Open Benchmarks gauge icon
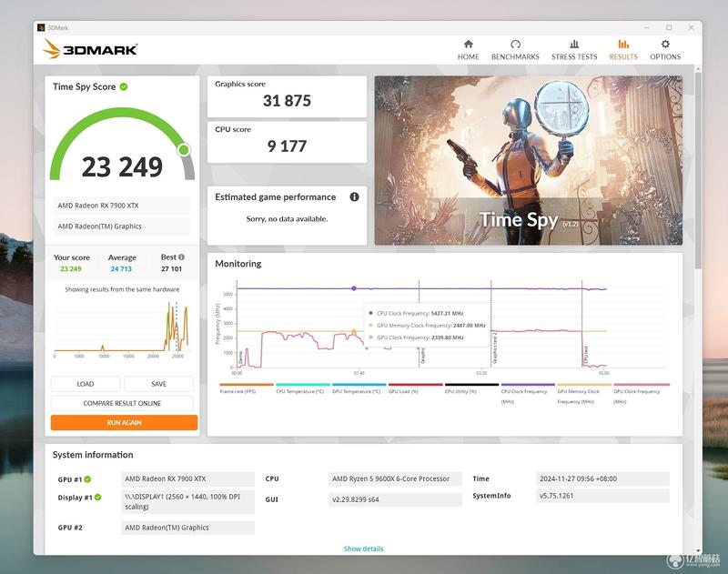 (515, 44)
